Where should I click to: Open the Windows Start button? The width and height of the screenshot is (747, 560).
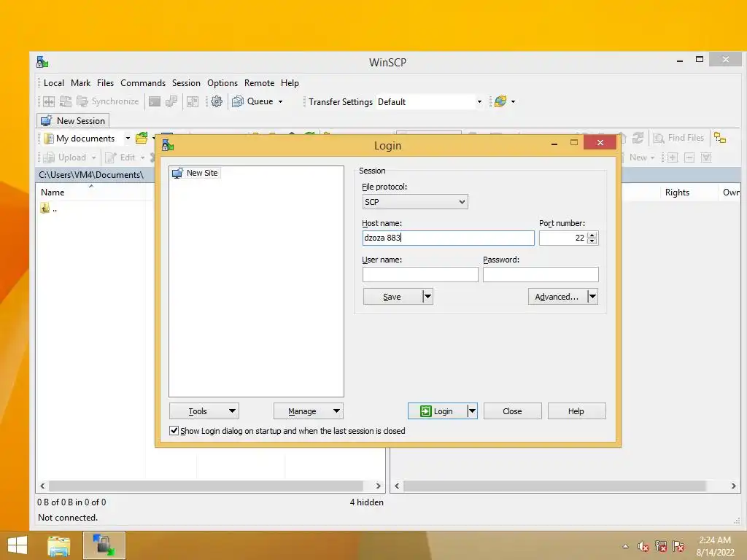point(18,545)
